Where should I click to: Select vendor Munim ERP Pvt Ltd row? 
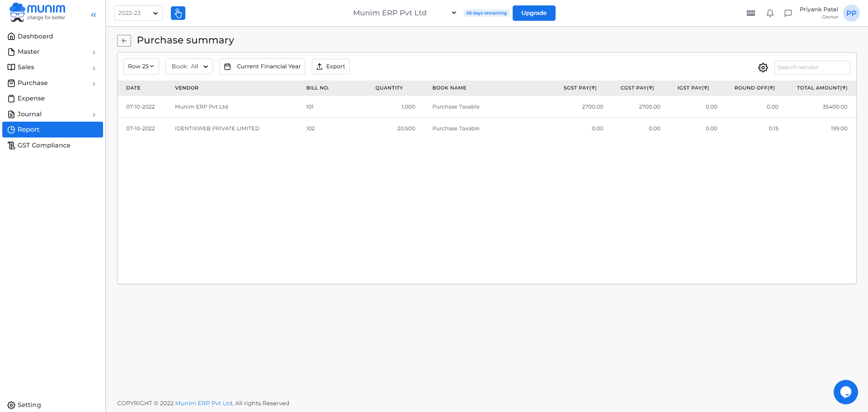pyautogui.click(x=487, y=107)
